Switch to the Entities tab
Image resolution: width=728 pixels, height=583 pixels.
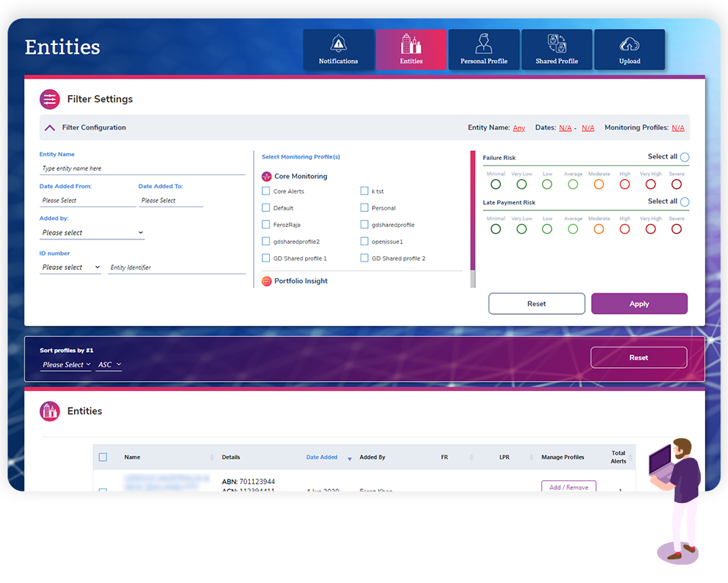(412, 50)
